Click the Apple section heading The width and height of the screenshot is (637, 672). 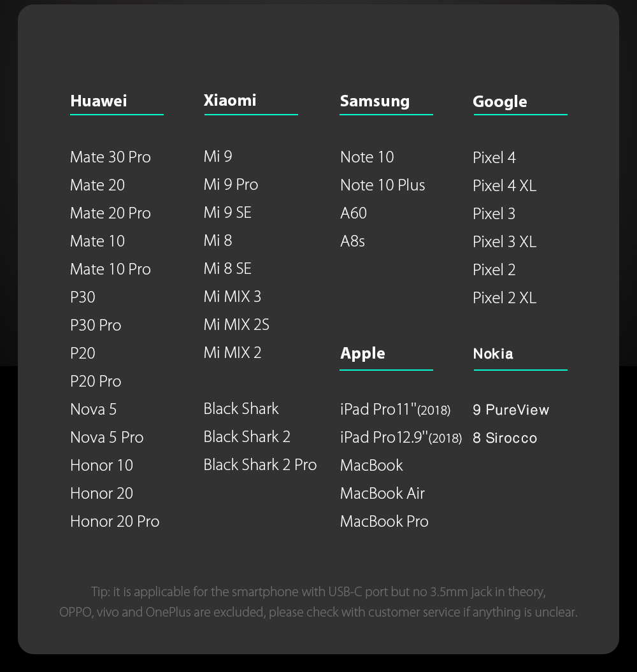[362, 354]
